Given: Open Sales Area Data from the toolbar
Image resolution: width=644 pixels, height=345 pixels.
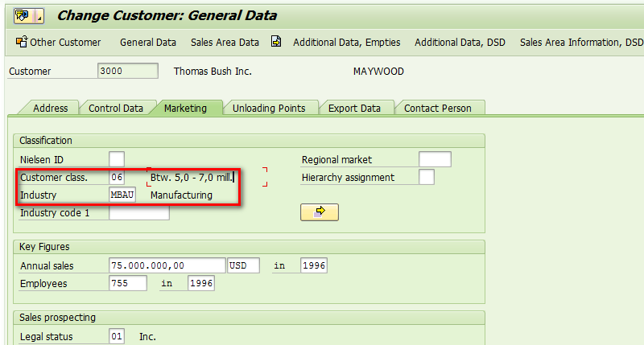Looking at the screenshot, I should (225, 43).
